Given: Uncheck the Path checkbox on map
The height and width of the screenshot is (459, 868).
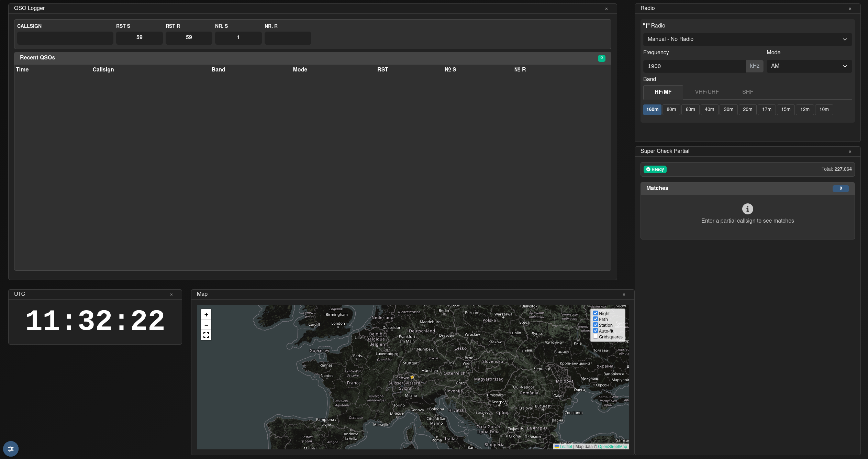Looking at the screenshot, I should [596, 319].
